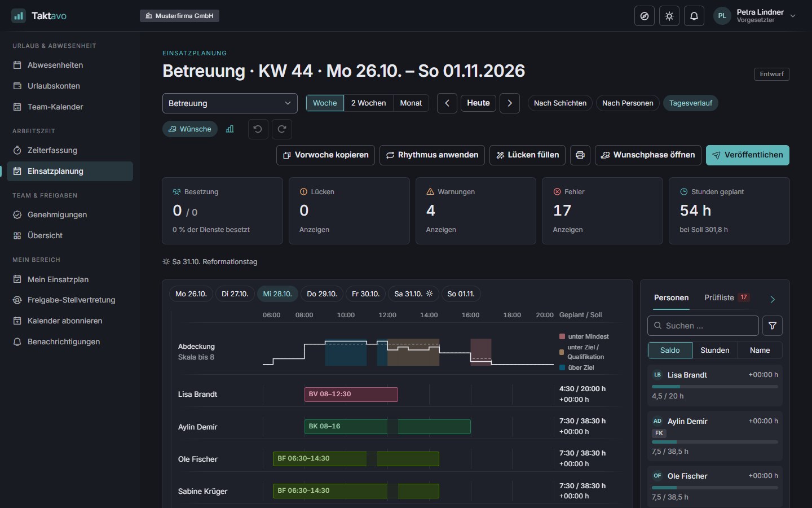Switch to the Personen tab
Image resolution: width=812 pixels, height=508 pixels.
click(671, 297)
